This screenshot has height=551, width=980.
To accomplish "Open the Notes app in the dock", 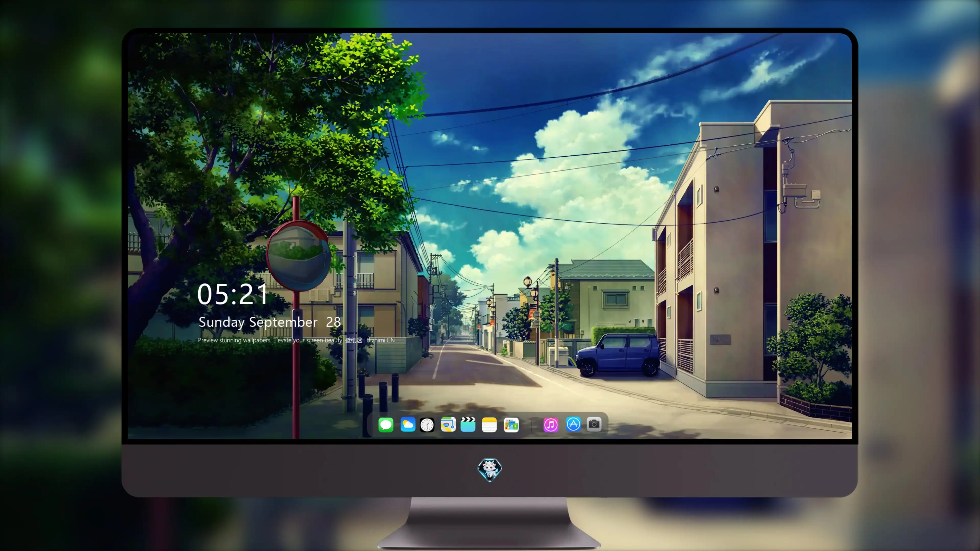I will (489, 425).
